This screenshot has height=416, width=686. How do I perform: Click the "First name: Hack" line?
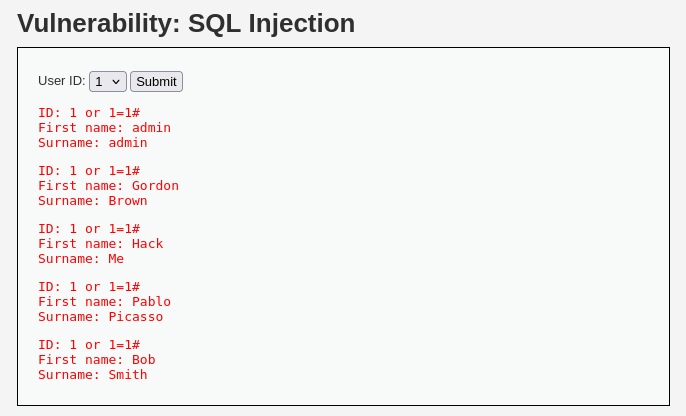tap(101, 244)
